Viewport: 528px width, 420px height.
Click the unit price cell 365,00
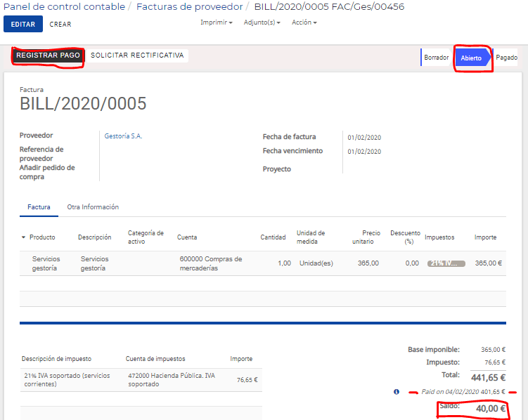368,263
